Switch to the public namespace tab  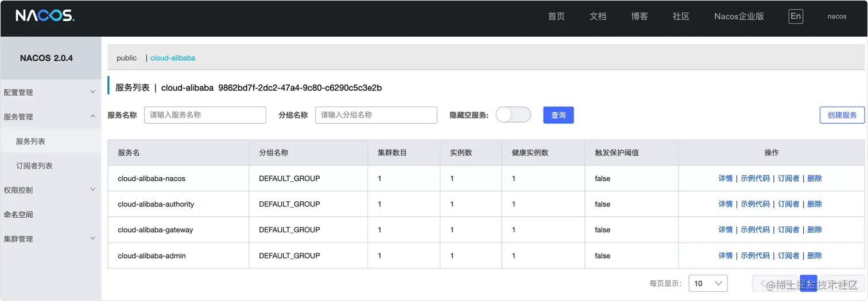[126, 58]
